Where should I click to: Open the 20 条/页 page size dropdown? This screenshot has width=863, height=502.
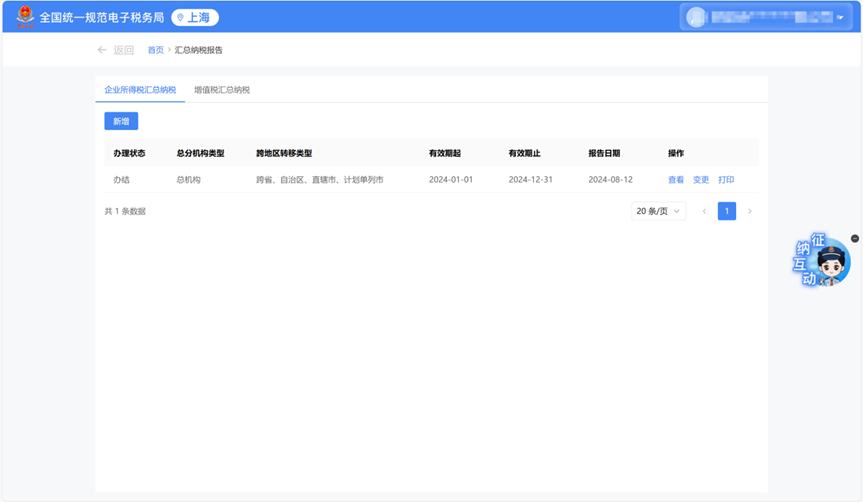pos(658,211)
